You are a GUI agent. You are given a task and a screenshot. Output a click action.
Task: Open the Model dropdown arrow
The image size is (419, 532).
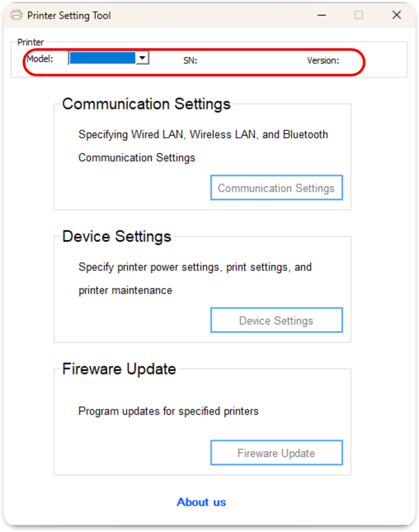coord(142,58)
